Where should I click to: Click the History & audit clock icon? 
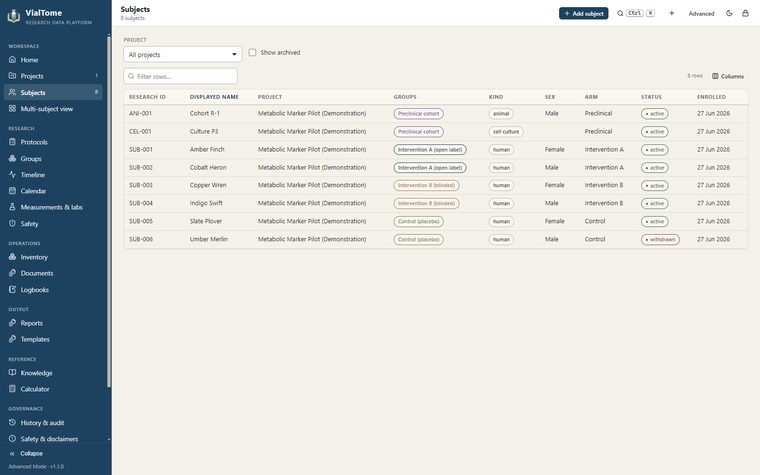(x=13, y=423)
